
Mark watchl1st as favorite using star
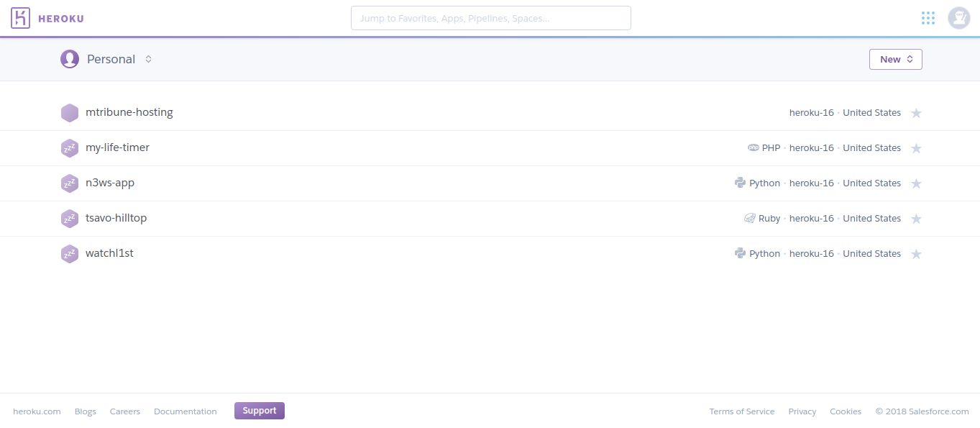(916, 254)
